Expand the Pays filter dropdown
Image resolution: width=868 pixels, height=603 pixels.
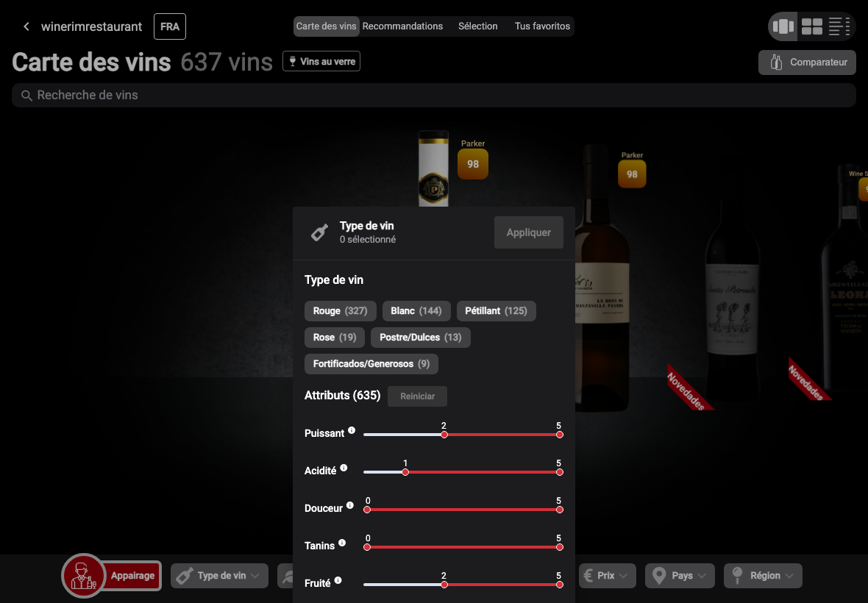pyautogui.click(x=680, y=576)
